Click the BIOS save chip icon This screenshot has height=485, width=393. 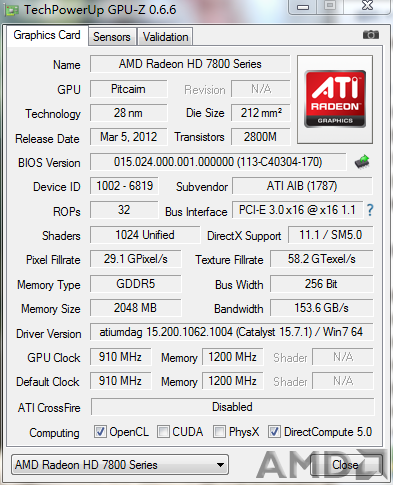click(x=362, y=162)
